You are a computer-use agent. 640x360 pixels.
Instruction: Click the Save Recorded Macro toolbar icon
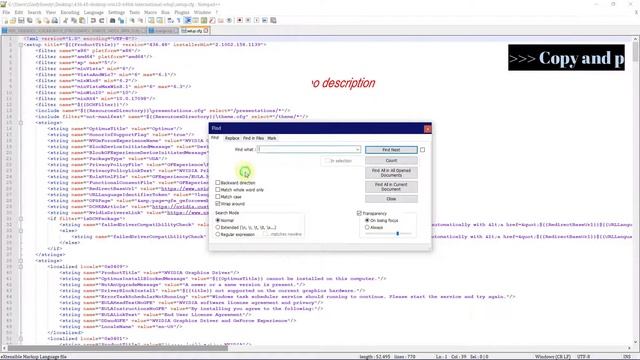tap(273, 20)
